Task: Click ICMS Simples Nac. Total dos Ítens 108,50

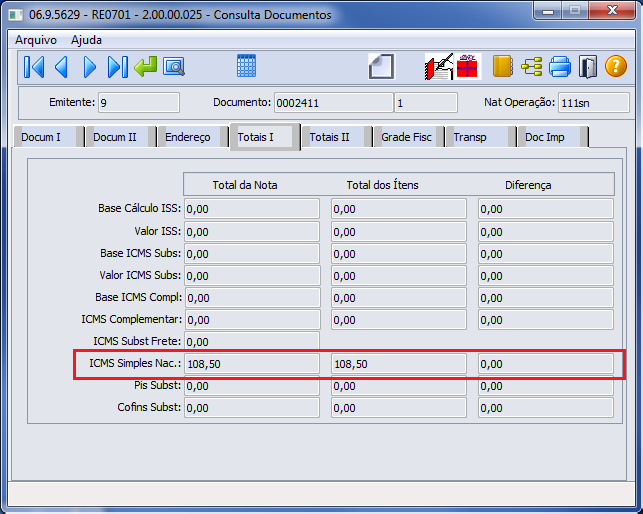Action: pos(399,364)
